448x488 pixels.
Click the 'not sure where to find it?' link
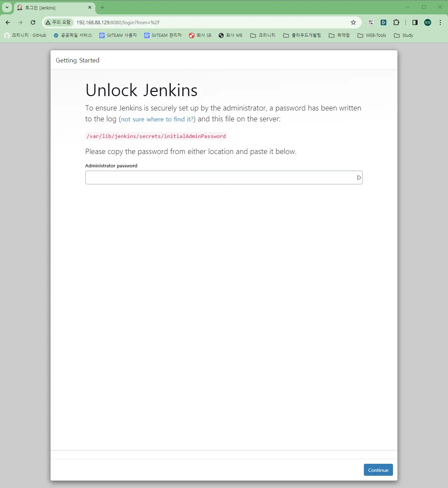click(x=157, y=119)
